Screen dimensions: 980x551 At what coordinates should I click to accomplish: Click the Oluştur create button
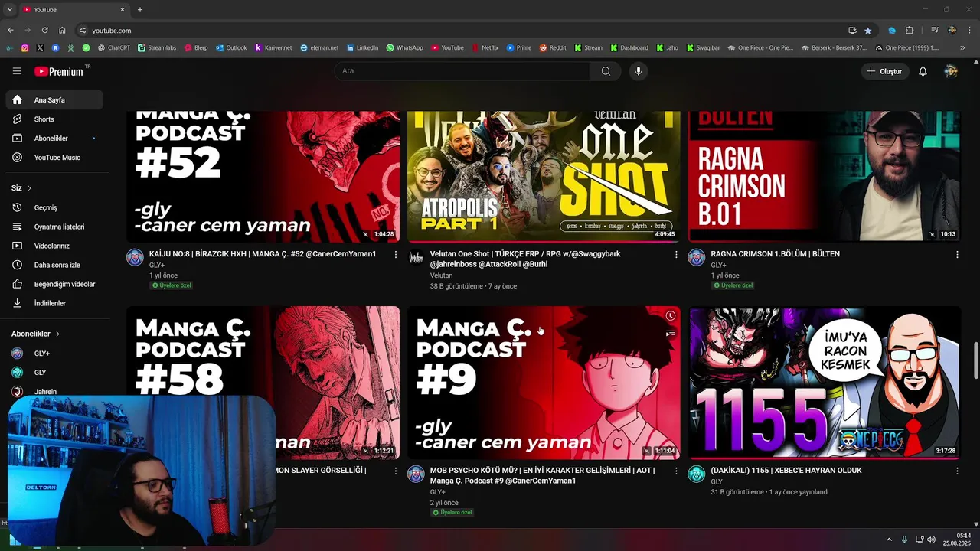pos(884,71)
